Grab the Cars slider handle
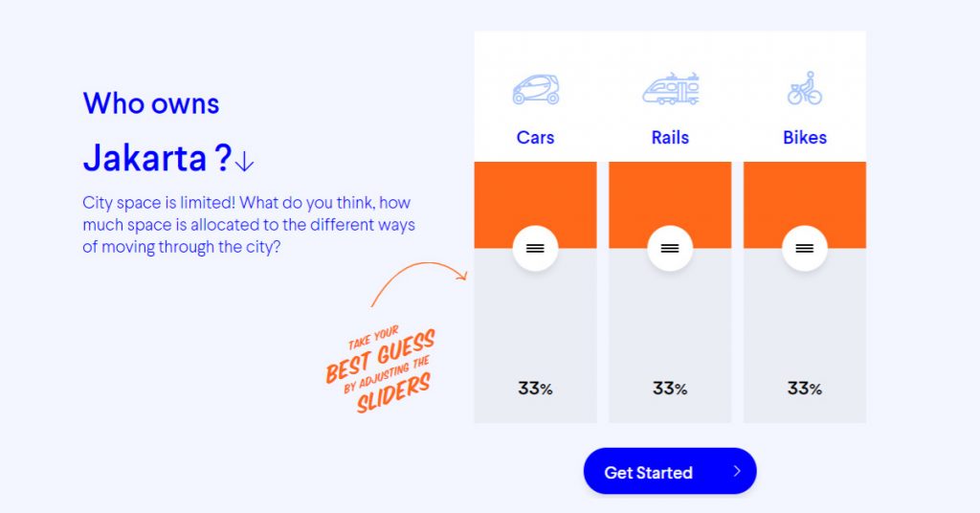 point(535,249)
